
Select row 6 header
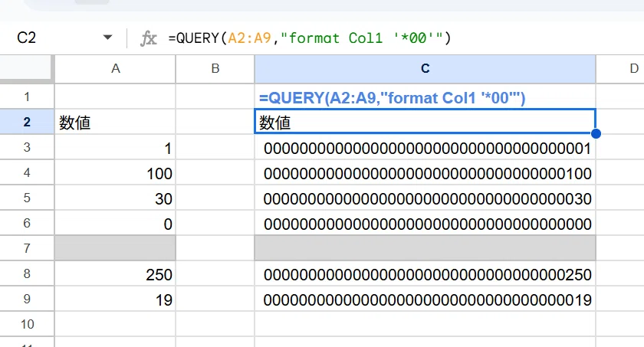[27, 223]
